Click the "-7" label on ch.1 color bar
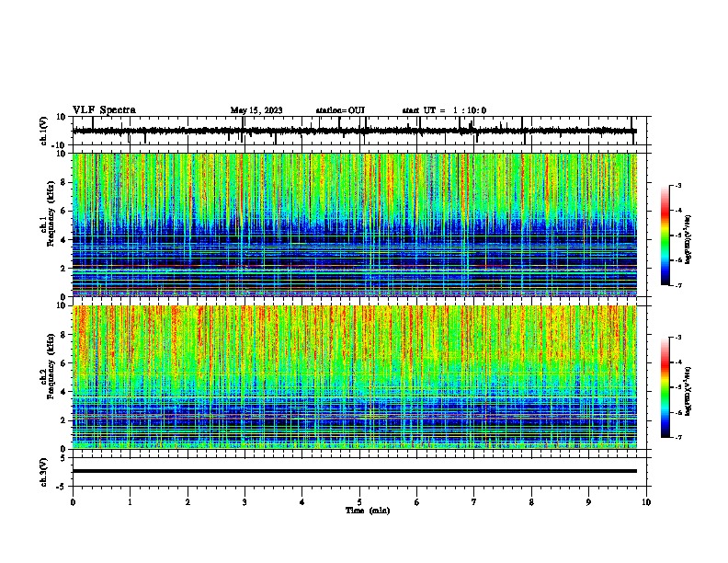This screenshot has width=728, height=563. pos(677,285)
